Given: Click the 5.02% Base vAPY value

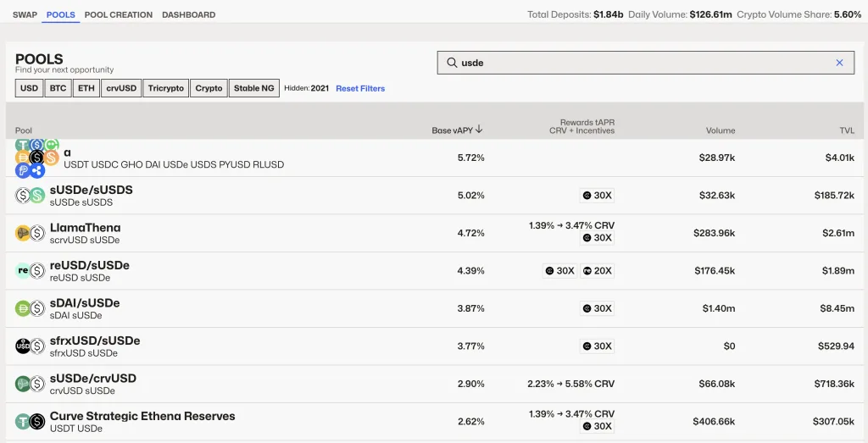Looking at the screenshot, I should click(x=471, y=195).
